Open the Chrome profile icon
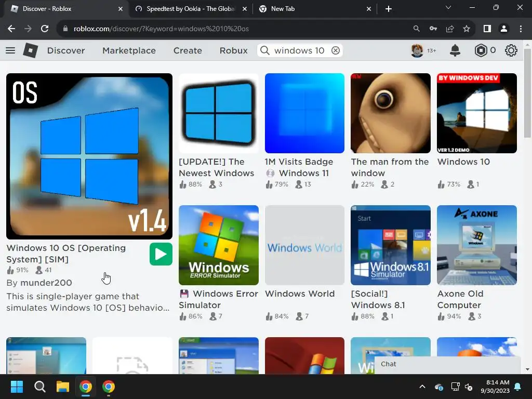 (504, 29)
